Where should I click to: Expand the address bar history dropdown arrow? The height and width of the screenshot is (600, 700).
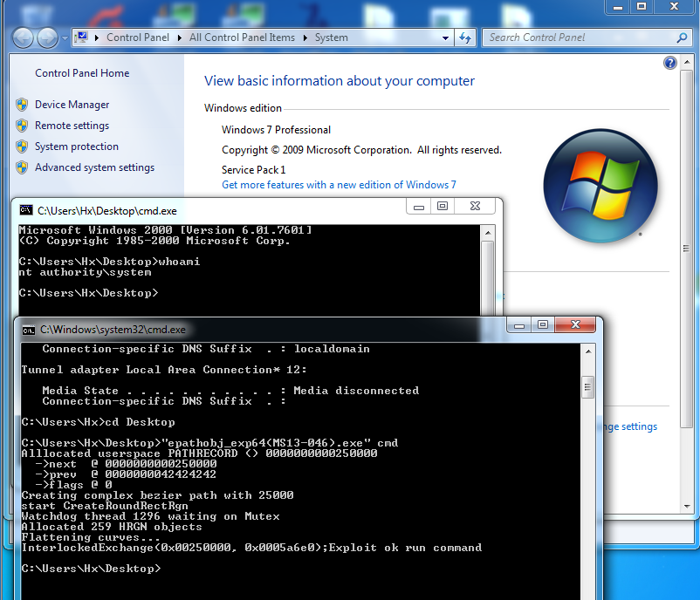[x=446, y=37]
